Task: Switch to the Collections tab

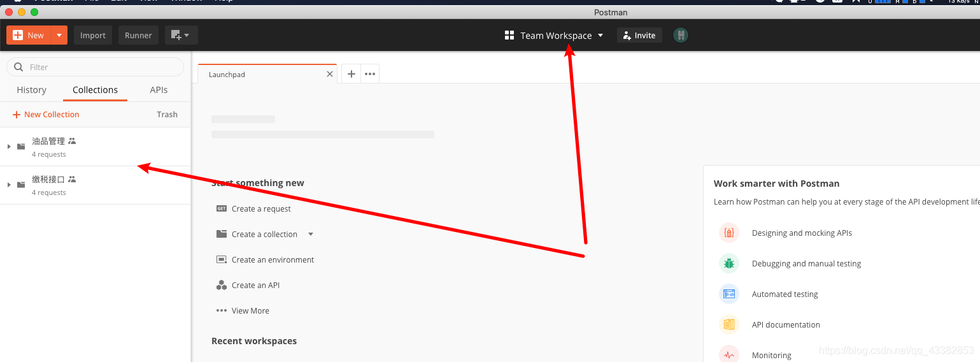Action: point(95,90)
